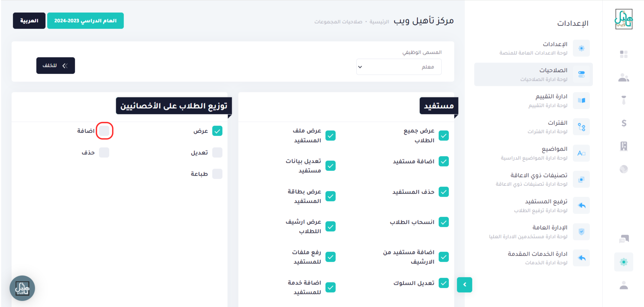
Task: Open the الفترات menu item
Action: pyautogui.click(x=533, y=127)
